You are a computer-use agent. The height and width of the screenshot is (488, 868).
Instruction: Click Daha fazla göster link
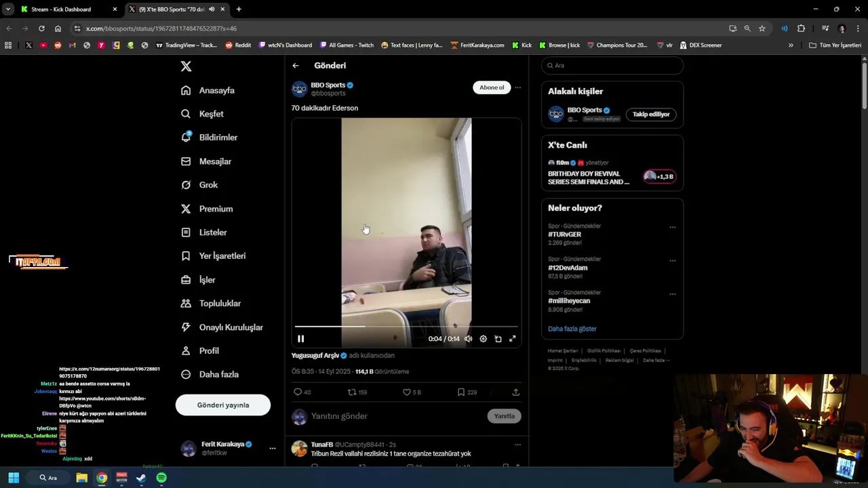point(572,329)
